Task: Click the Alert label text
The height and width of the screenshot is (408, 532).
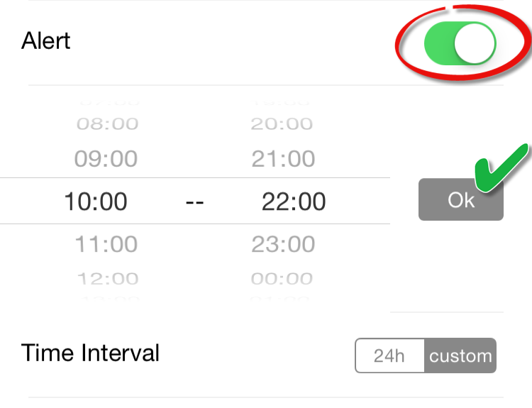Action: (46, 40)
